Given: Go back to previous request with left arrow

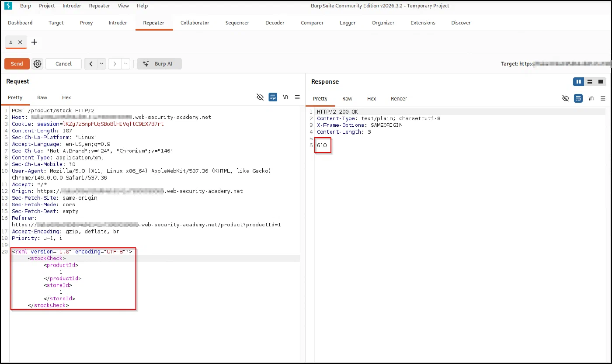Looking at the screenshot, I should [90, 64].
